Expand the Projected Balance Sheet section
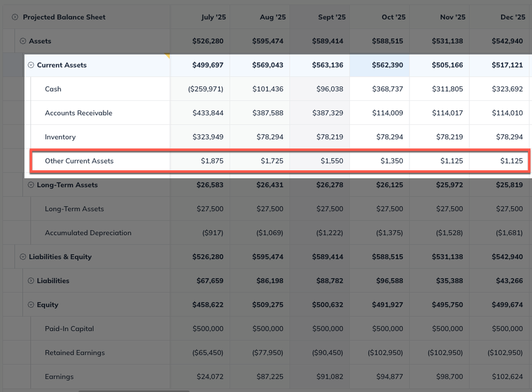532x392 pixels. click(x=15, y=17)
